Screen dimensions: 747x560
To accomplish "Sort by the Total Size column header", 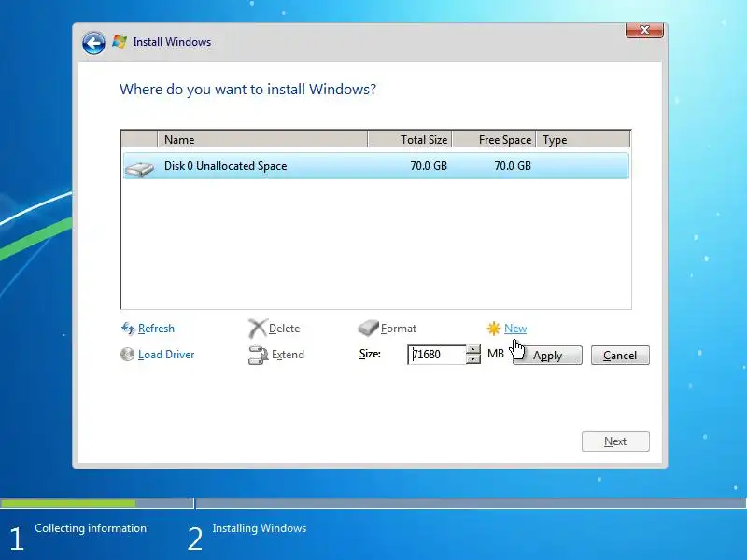I will pyautogui.click(x=410, y=139).
